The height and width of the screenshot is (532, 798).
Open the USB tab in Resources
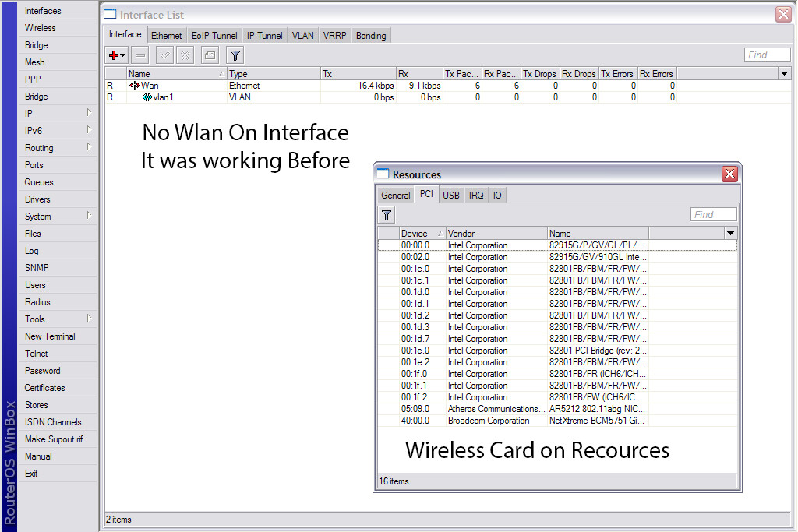[x=451, y=196]
